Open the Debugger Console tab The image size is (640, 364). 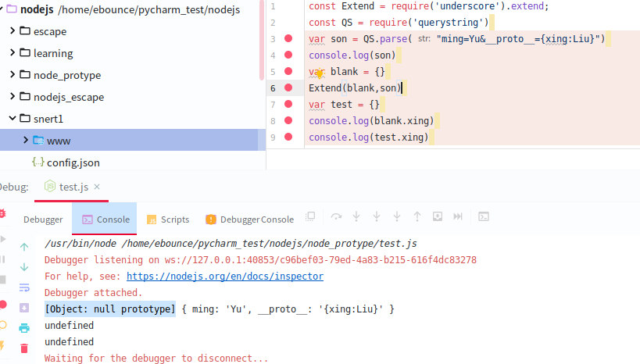tap(249, 219)
